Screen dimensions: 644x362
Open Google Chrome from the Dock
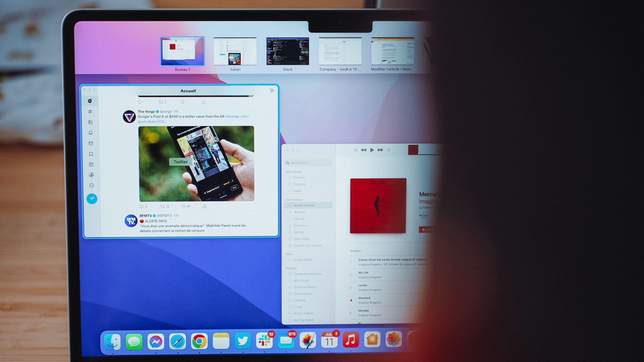199,341
